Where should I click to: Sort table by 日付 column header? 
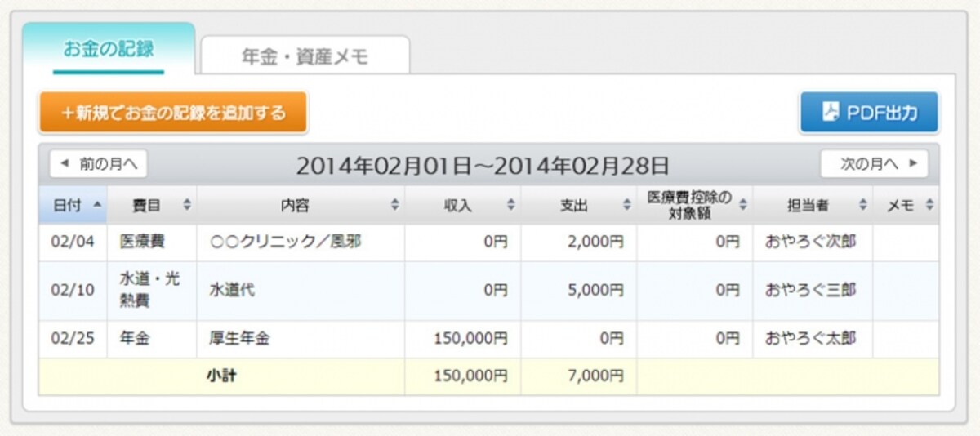click(x=73, y=206)
